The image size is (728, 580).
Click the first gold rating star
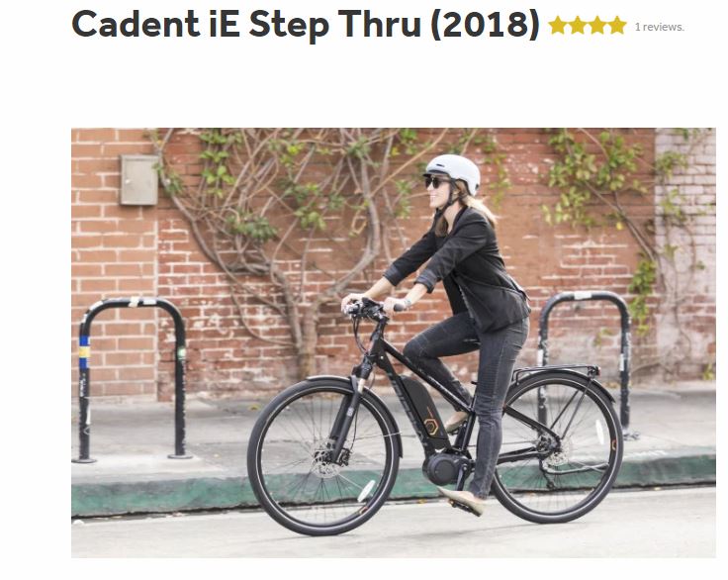pyautogui.click(x=558, y=26)
